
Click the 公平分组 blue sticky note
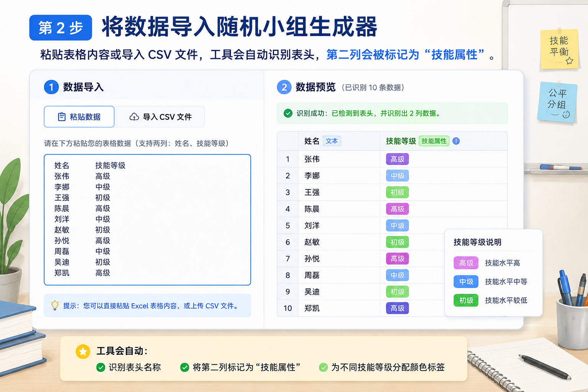(557, 102)
